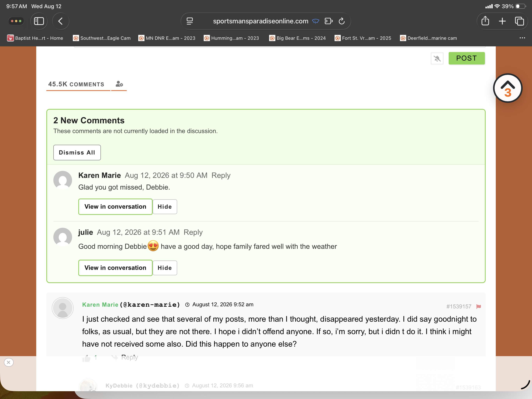Reply to julie's 9:51 AM comment
This screenshot has height=399, width=532.
pyautogui.click(x=193, y=232)
